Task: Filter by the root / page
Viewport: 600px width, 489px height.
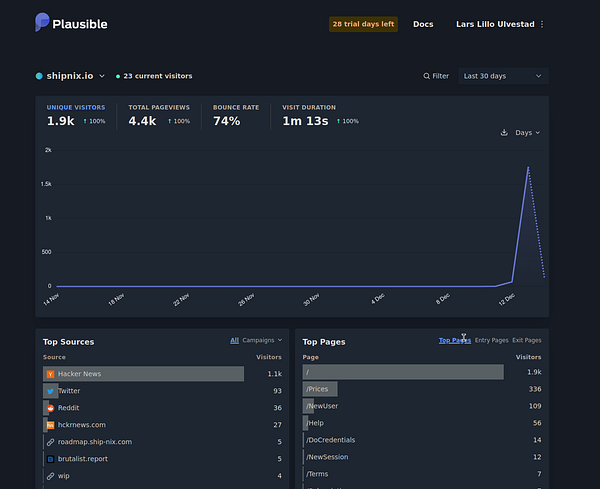Action: point(308,372)
